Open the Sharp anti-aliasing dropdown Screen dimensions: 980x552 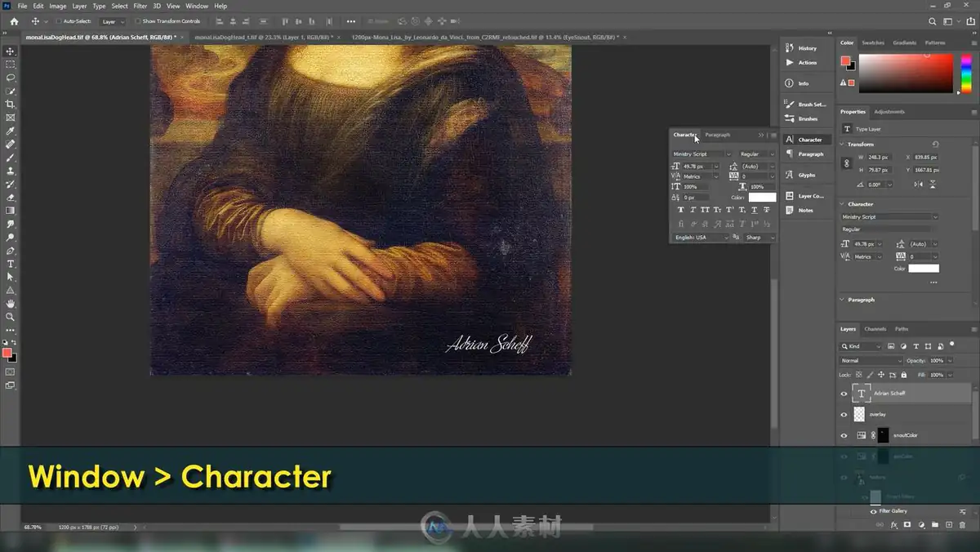pyautogui.click(x=759, y=238)
